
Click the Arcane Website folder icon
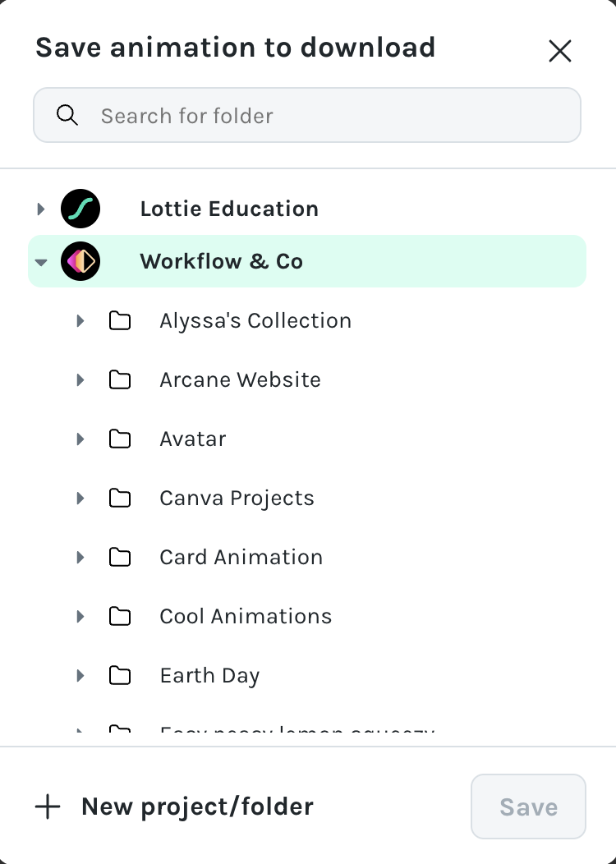[x=120, y=379]
